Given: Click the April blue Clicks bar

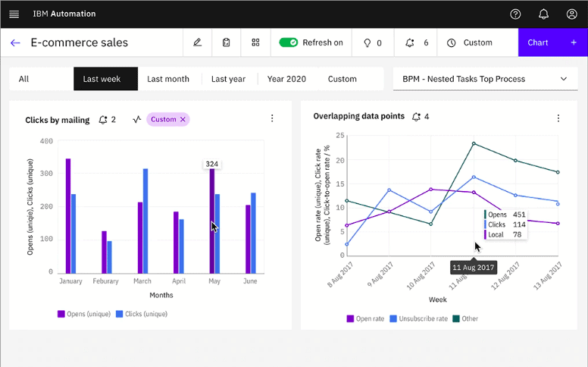Looking at the screenshot, I should pyautogui.click(x=182, y=246).
